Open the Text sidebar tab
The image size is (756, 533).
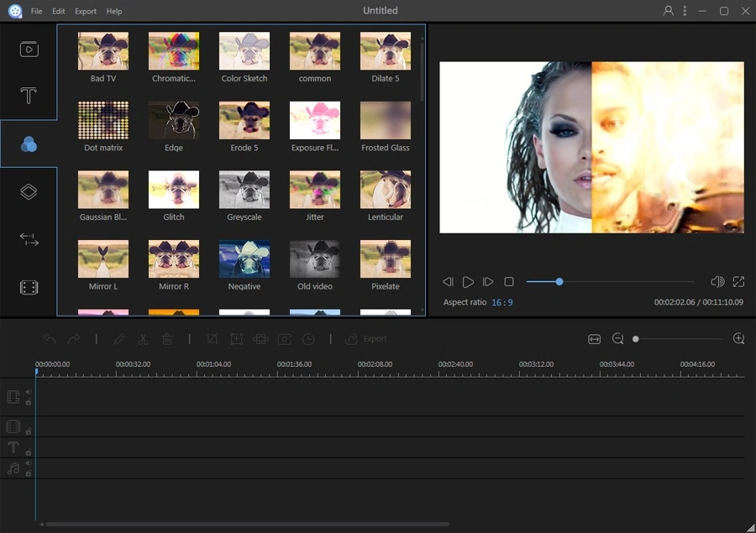(x=29, y=96)
